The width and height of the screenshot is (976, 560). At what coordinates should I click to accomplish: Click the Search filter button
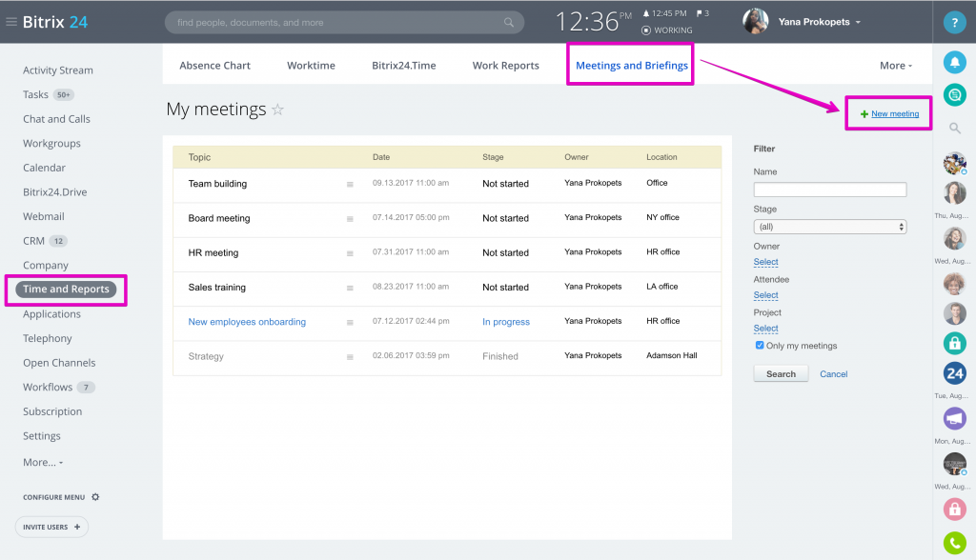tap(781, 374)
